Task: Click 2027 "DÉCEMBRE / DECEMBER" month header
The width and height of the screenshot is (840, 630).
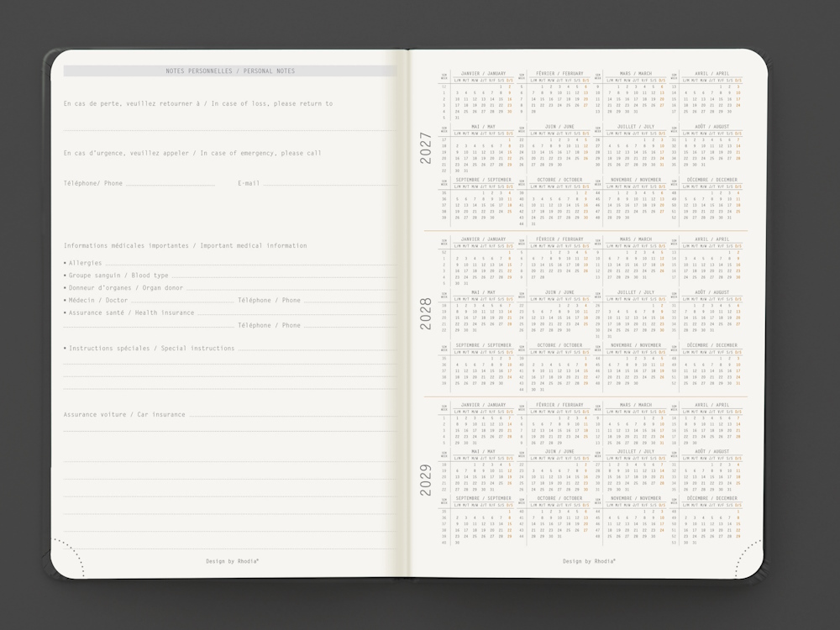Action: pos(711,180)
